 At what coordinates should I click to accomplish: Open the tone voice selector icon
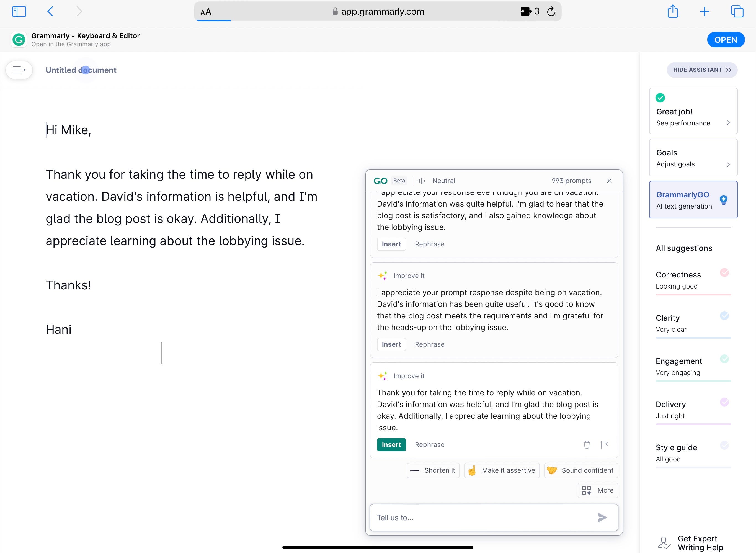click(x=421, y=181)
